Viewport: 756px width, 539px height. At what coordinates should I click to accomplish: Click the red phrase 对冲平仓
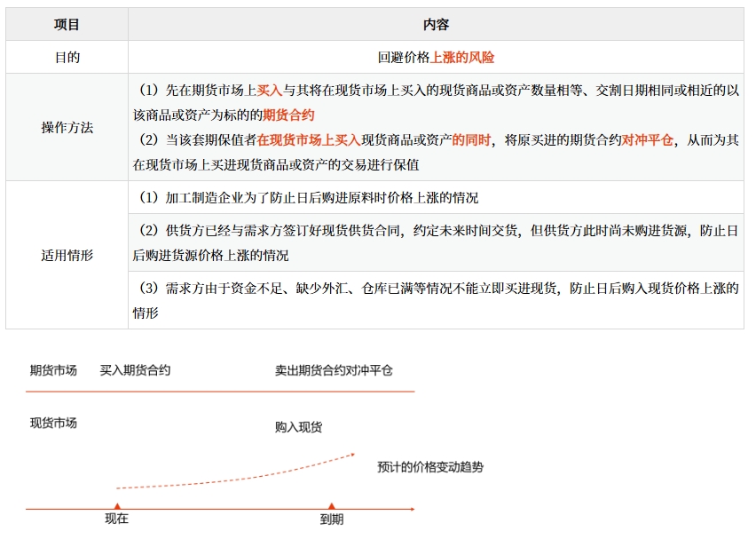pyautogui.click(x=649, y=139)
